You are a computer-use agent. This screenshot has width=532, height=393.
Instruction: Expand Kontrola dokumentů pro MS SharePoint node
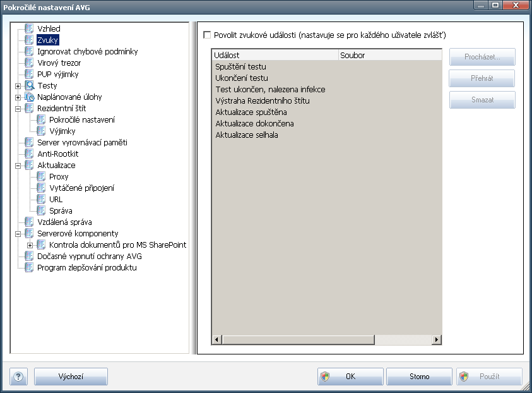click(x=30, y=245)
